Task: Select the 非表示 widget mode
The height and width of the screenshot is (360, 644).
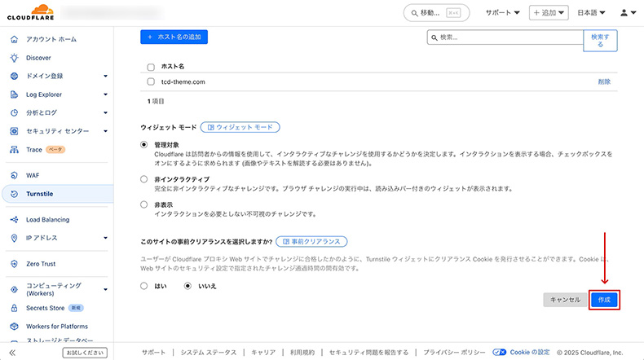Action: tap(143, 204)
